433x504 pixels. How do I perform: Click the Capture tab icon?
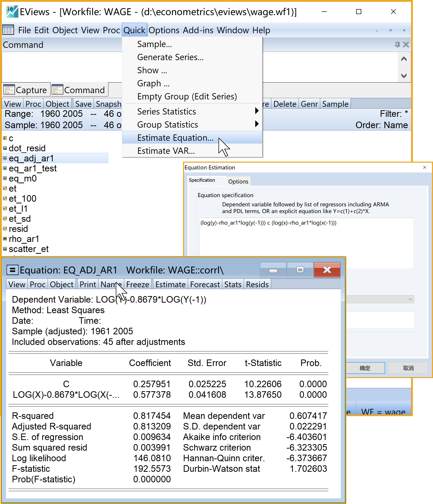pyautogui.click(x=9, y=90)
